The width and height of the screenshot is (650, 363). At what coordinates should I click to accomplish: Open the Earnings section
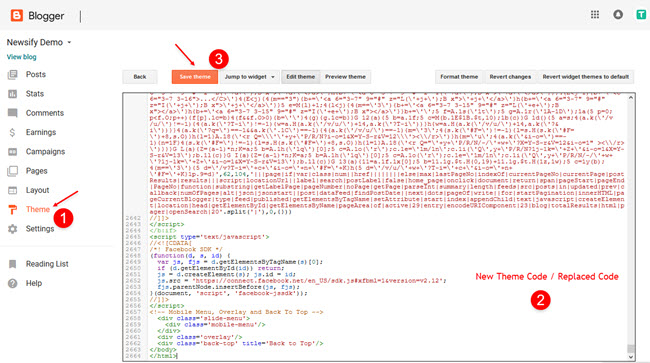(41, 133)
